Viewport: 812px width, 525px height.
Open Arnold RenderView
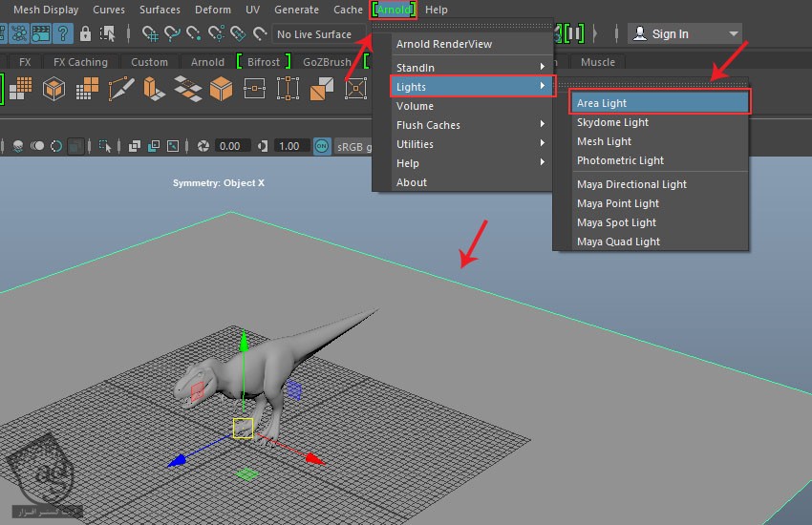tap(444, 44)
